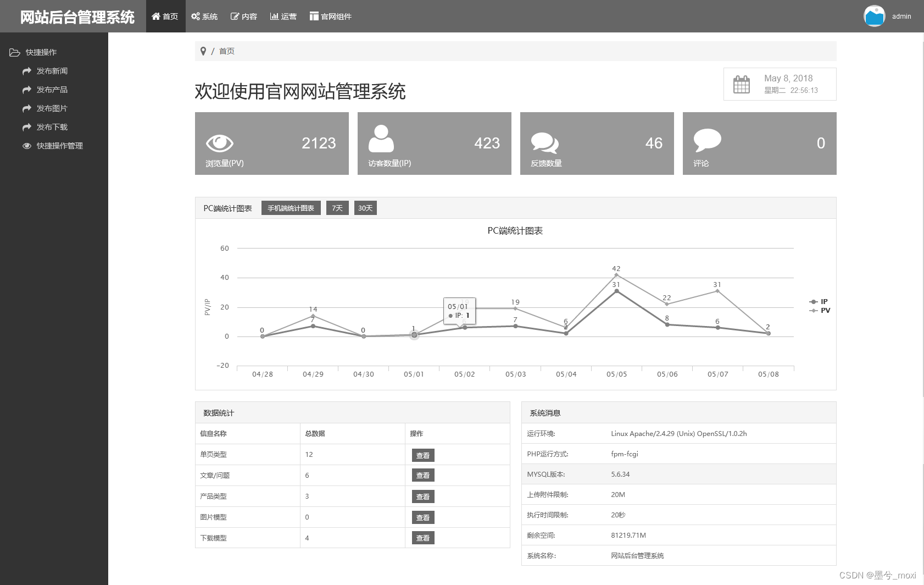Collapse the 快捷操作 sidebar folder
The height and width of the screenshot is (585, 924).
point(33,52)
